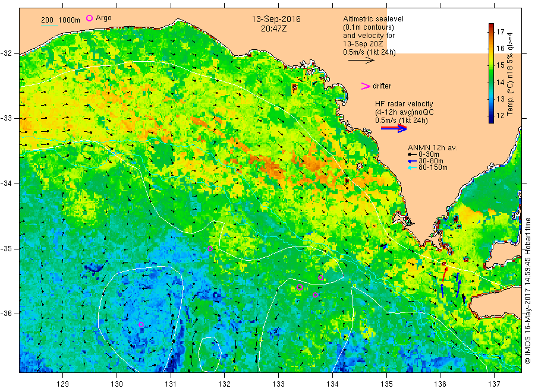Image resolution: width=535 pixels, height=392 pixels.
Task: Click the 'Argo' legend label
Action: click(103, 18)
